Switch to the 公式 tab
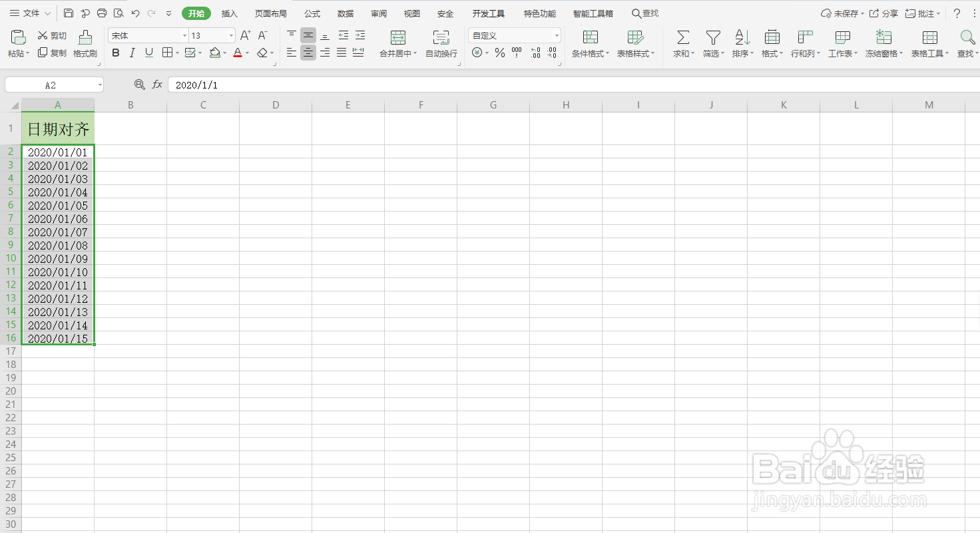 pos(312,13)
